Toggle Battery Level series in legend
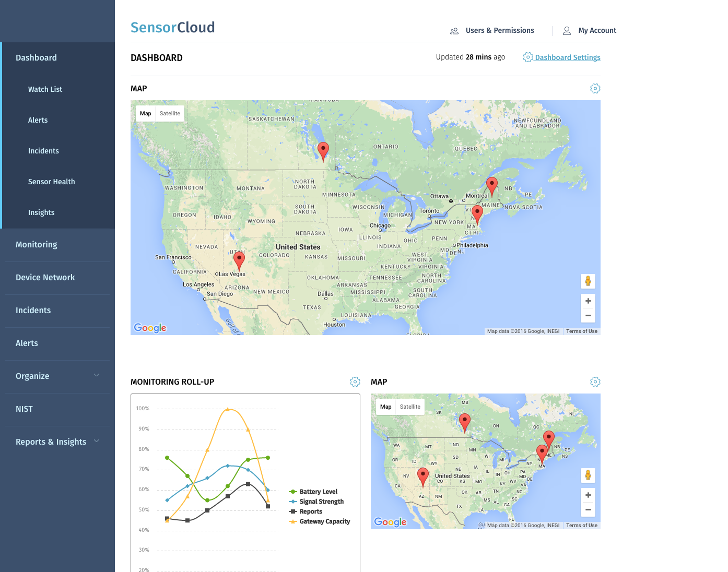Viewport: 728px width, 572px height. [x=313, y=492]
